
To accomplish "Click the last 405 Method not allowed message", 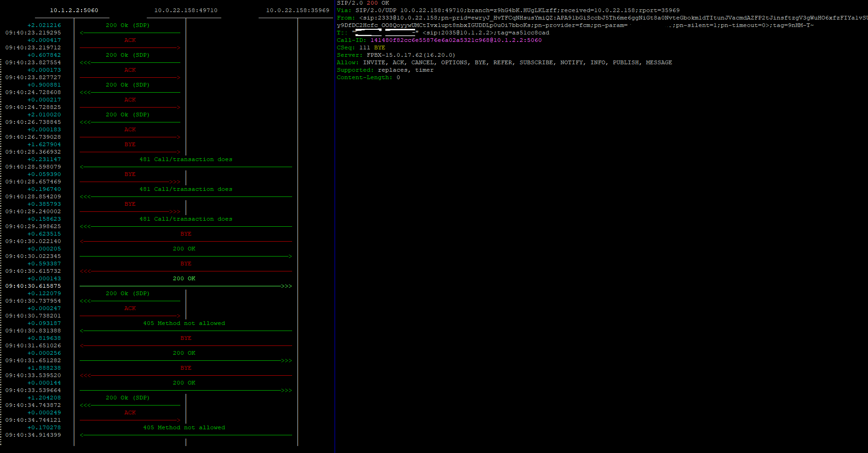I will click(x=184, y=427).
